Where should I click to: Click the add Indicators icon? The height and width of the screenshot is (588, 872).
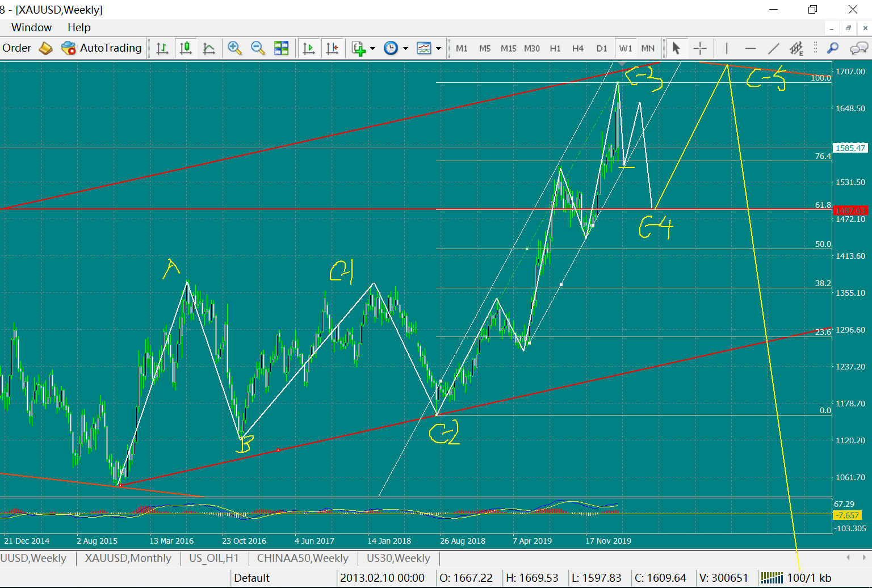point(358,48)
